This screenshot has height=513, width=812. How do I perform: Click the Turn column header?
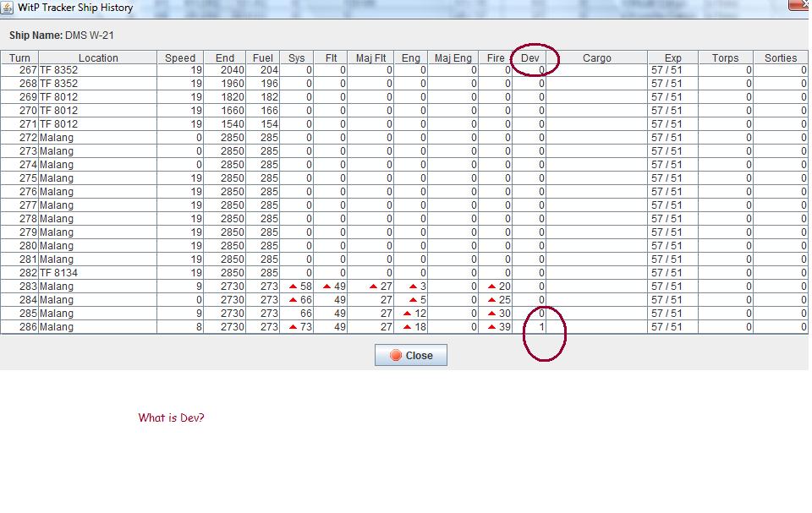(19, 58)
